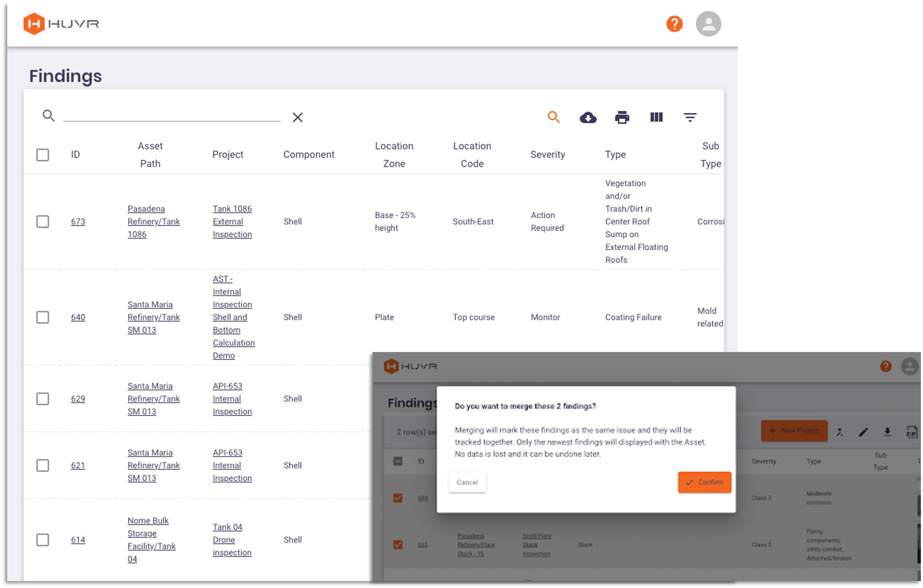The width and height of the screenshot is (923, 588).
Task: Click the download arrow icon in dimmed window toolbar
Action: pyautogui.click(x=887, y=432)
